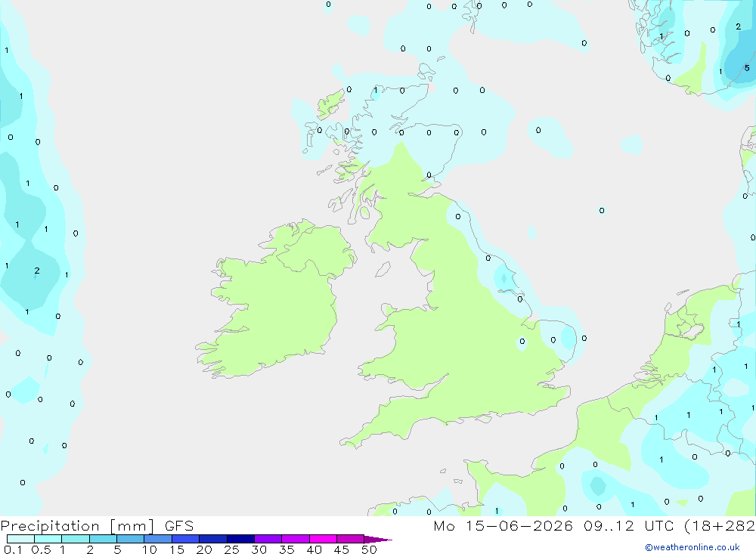
Task: Click the legend label "50"
Action: click(x=370, y=549)
